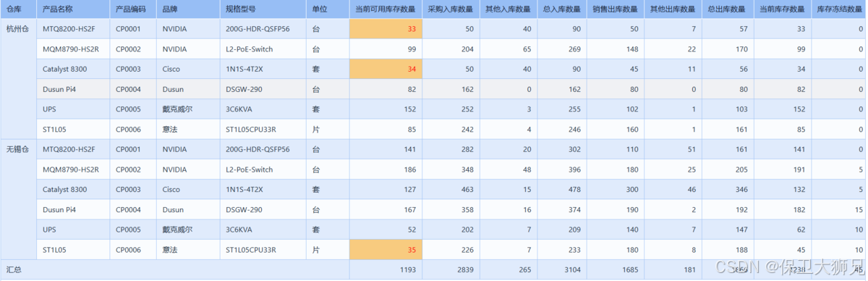Screen dimensions: 868x281
Task: Select the 销售出库数量 column header
Action: click(x=615, y=9)
